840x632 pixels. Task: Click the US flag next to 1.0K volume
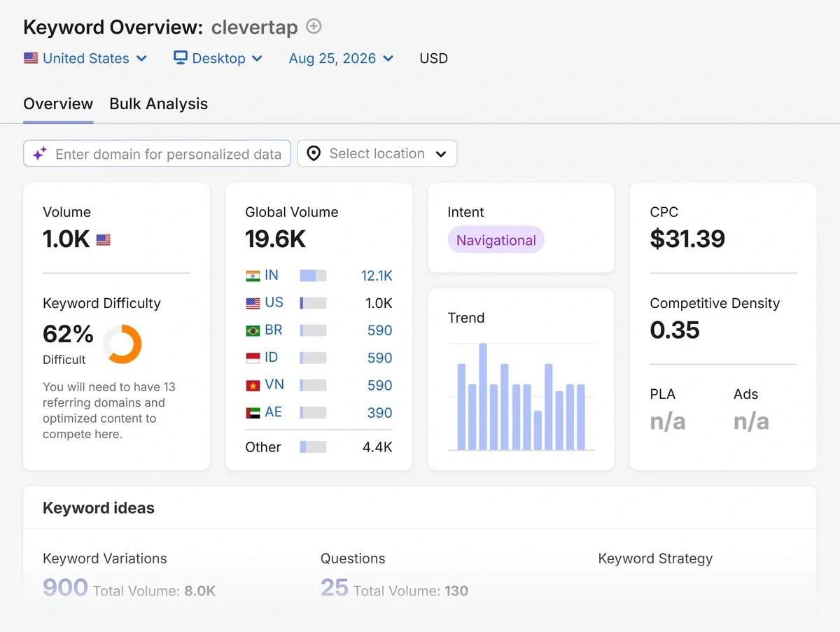click(x=104, y=240)
